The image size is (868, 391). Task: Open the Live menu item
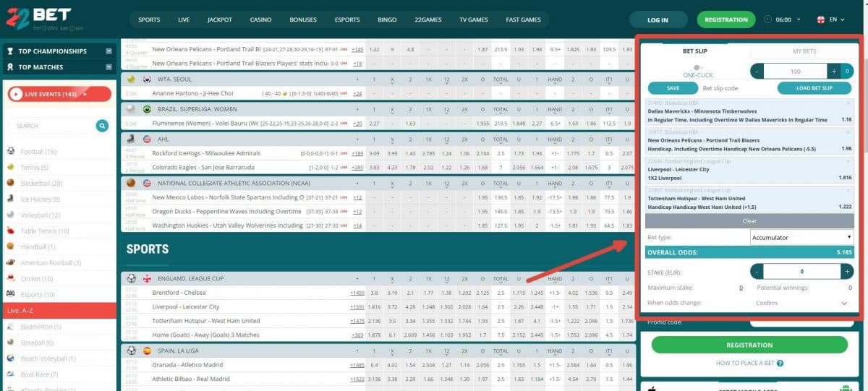point(184,20)
